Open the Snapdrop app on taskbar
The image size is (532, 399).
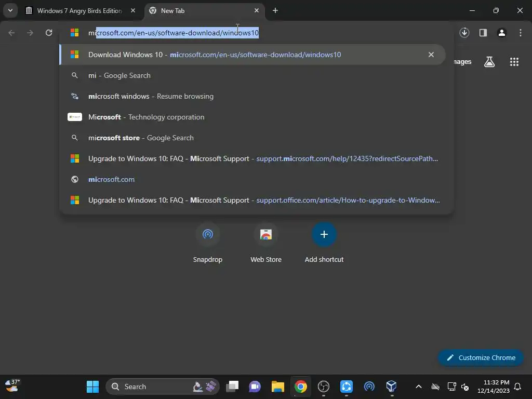pyautogui.click(x=369, y=387)
